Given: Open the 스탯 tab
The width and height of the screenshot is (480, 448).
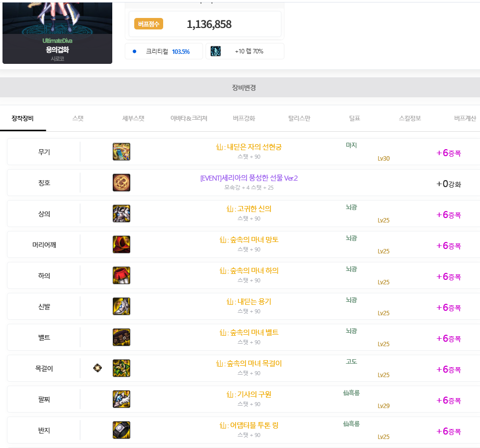Looking at the screenshot, I should tap(78, 119).
